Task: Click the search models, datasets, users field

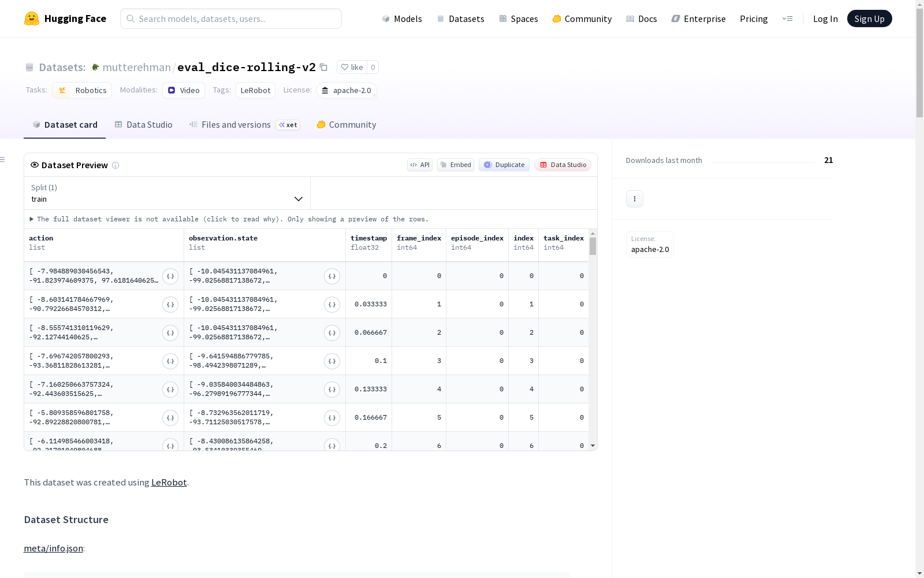Action: click(231, 18)
